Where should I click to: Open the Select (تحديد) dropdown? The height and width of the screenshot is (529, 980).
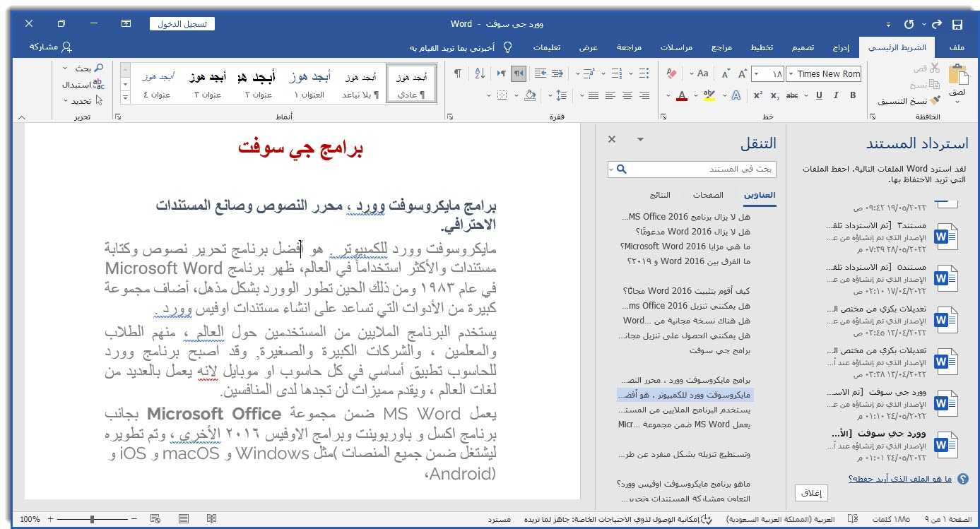click(83, 100)
